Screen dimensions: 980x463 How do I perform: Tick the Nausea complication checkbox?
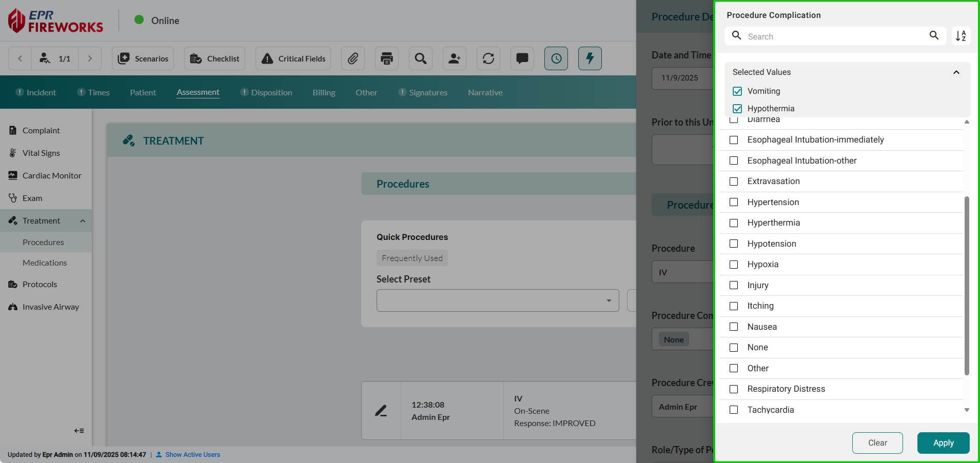tap(734, 327)
